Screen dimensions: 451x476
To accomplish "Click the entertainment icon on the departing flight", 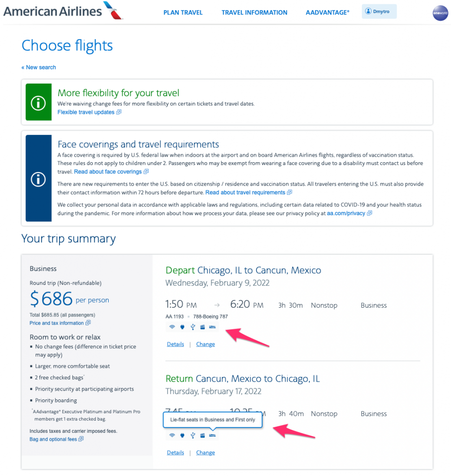I will tap(202, 327).
